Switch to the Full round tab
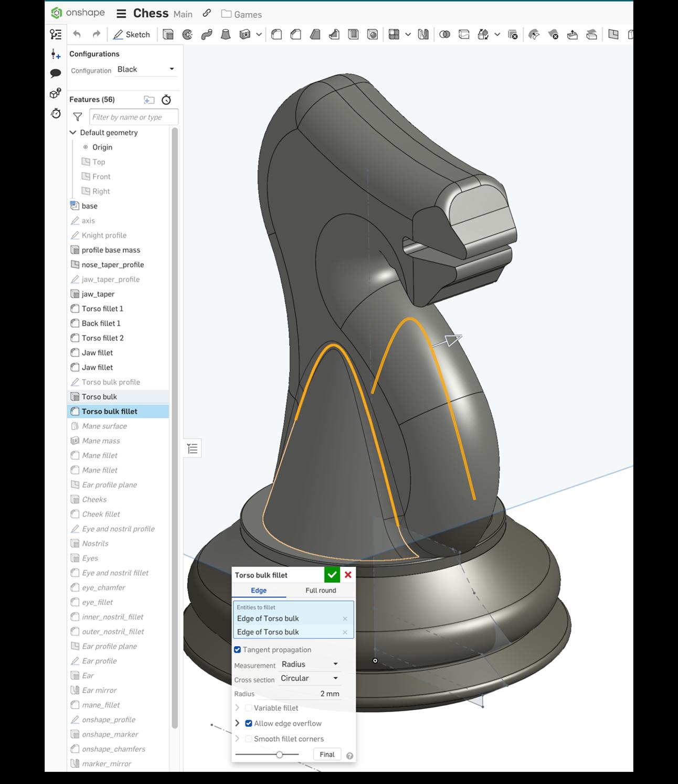678x784 pixels. [x=321, y=590]
